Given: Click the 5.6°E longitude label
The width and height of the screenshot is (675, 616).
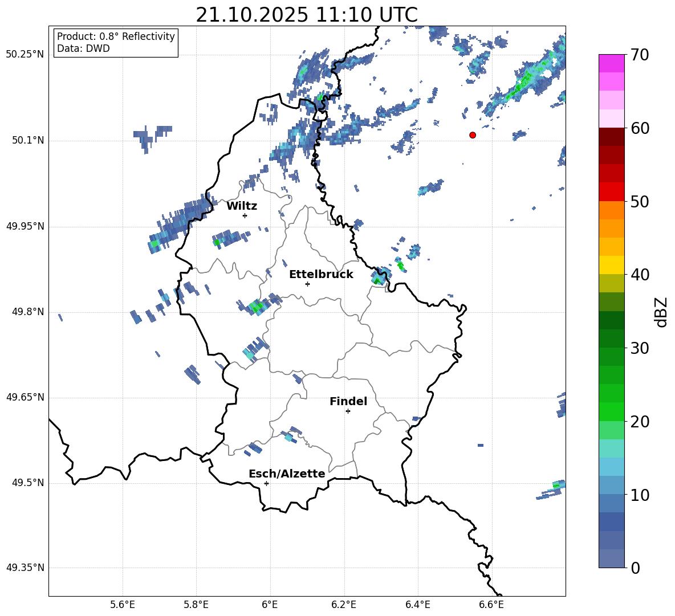Looking at the screenshot, I should (x=123, y=605).
